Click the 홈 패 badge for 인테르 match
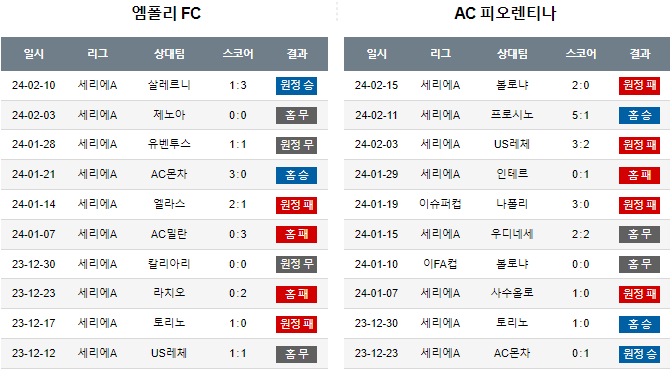This screenshot has width=672, height=371. (x=639, y=175)
